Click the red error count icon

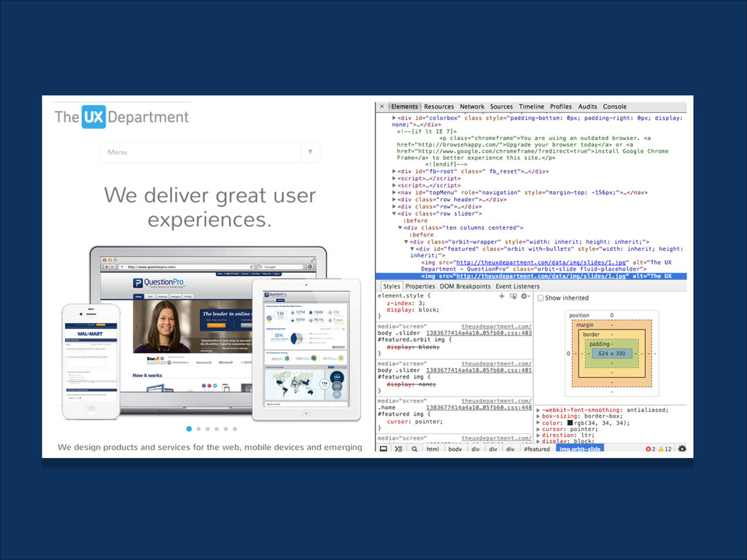(x=650, y=449)
